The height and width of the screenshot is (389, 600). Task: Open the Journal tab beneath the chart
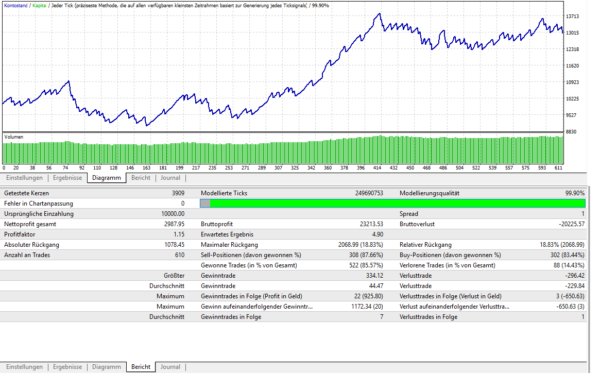(170, 178)
